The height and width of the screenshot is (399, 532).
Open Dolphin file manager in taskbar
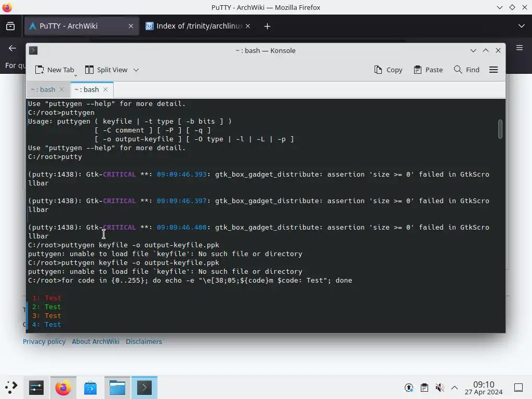(117, 388)
